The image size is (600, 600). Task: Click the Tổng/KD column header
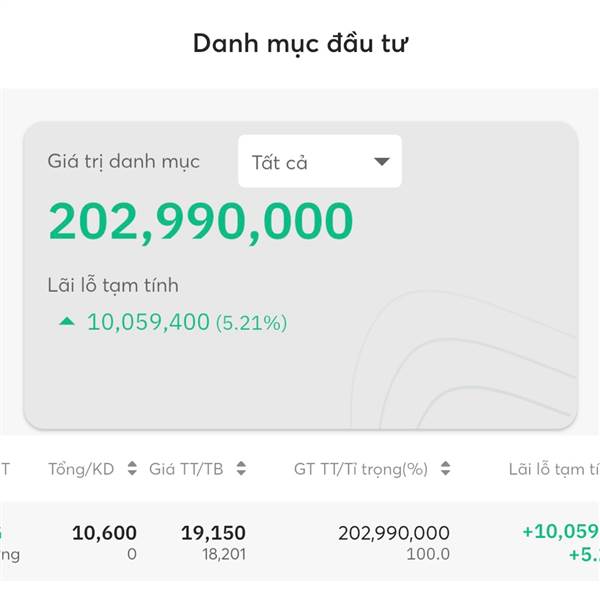coord(81,469)
